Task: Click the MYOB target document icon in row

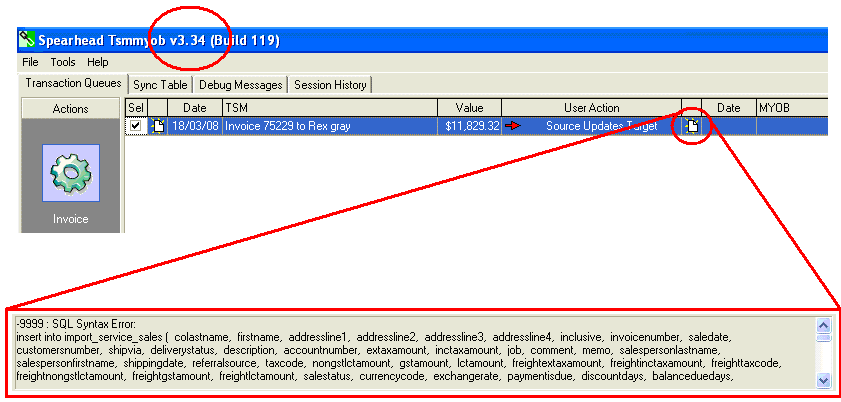Action: (x=691, y=126)
